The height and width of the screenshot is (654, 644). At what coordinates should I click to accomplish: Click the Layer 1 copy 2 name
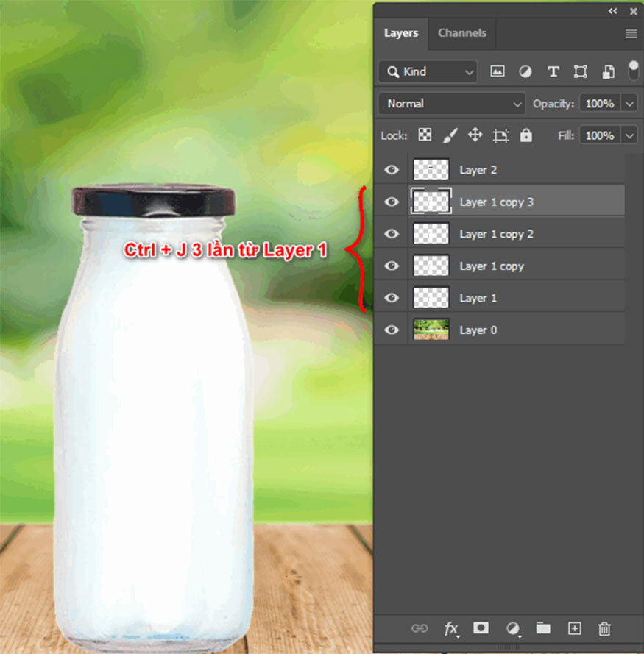[496, 235]
